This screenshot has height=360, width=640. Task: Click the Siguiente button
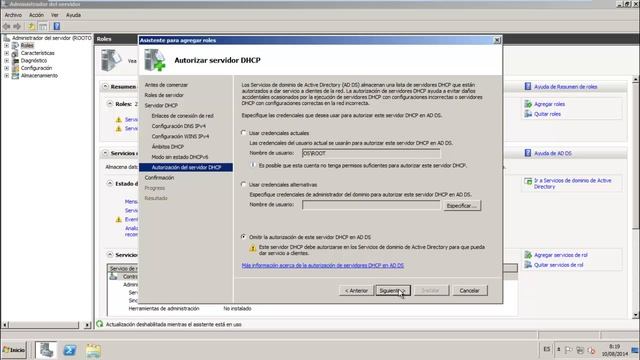point(393,291)
